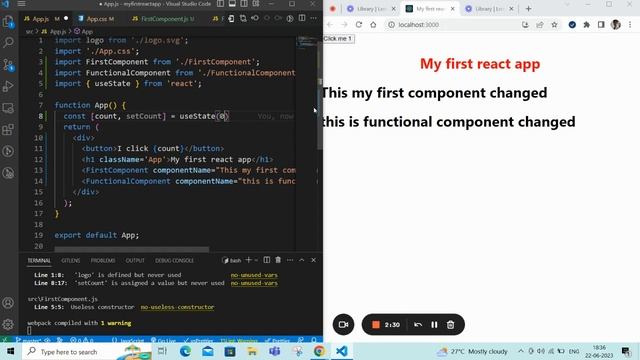Open the Extensions view
The height and width of the screenshot is (360, 640).
[8, 130]
